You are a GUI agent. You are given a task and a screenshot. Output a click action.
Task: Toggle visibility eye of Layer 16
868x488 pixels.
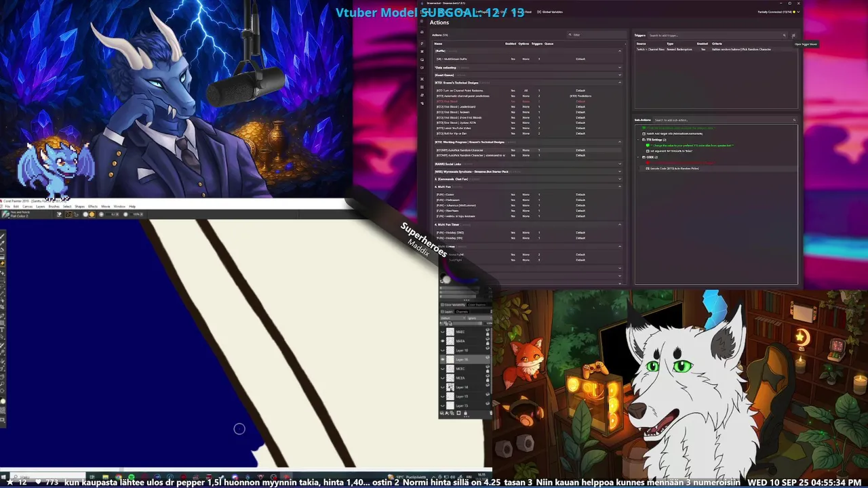(442, 359)
